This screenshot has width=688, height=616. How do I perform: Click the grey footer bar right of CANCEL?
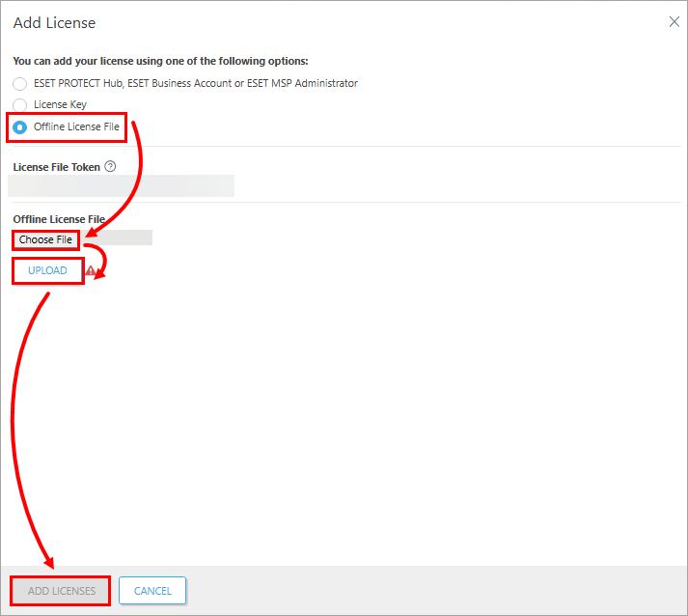436,591
